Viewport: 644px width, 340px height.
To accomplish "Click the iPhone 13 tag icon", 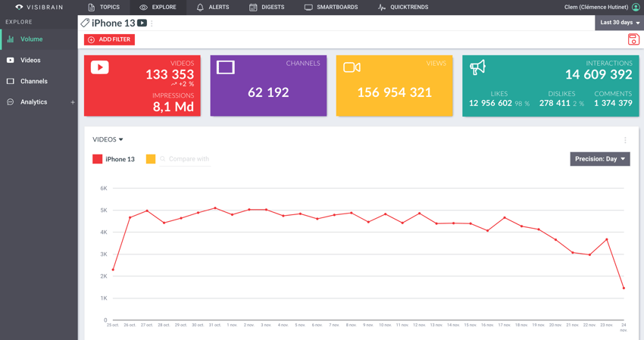I will tap(85, 23).
